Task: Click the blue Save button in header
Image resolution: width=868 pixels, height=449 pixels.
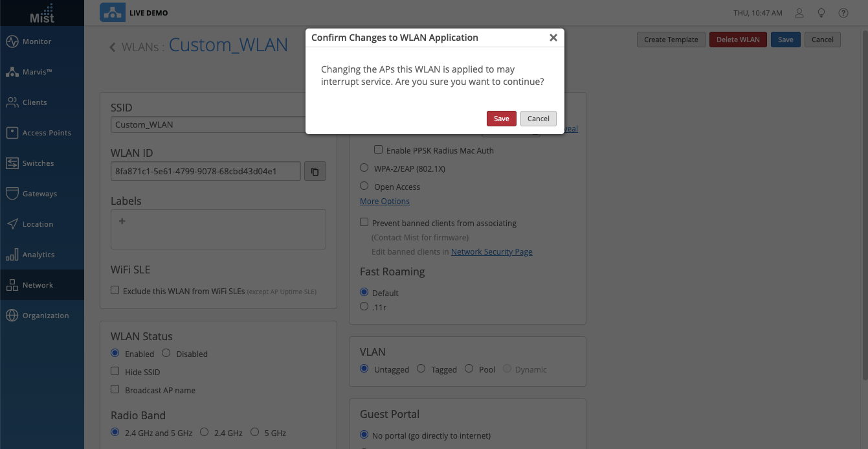Action: pos(786,40)
